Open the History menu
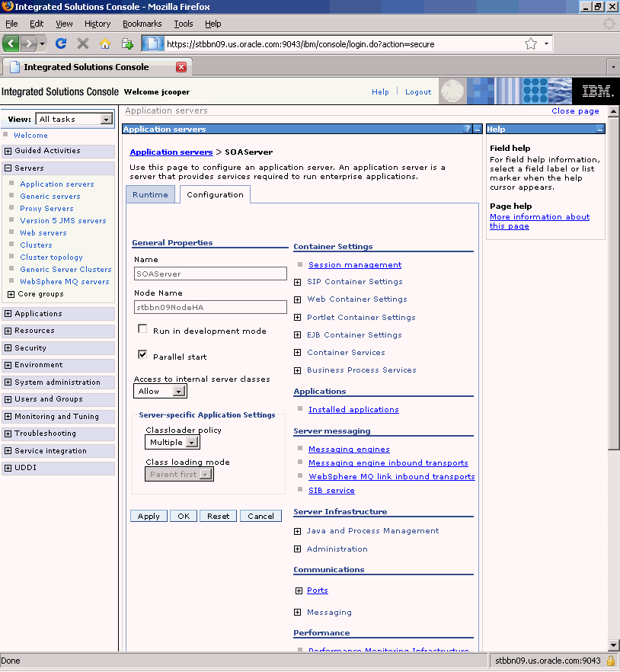 pyautogui.click(x=97, y=24)
